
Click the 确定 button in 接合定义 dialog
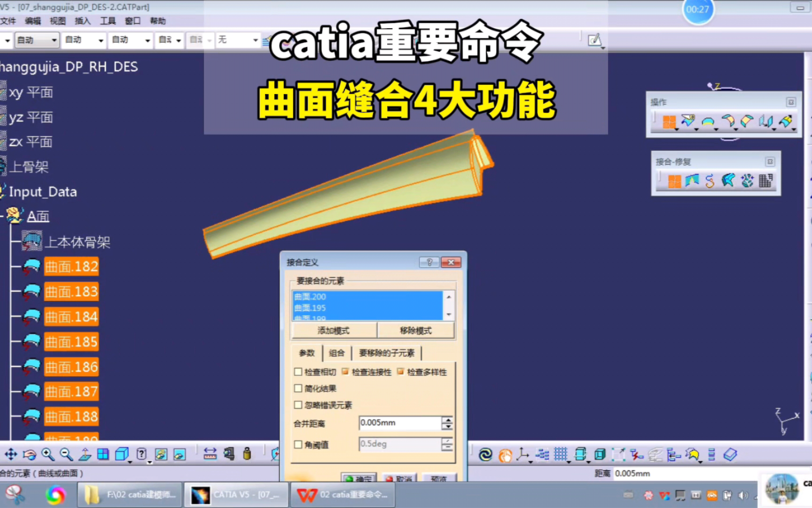pos(359,477)
